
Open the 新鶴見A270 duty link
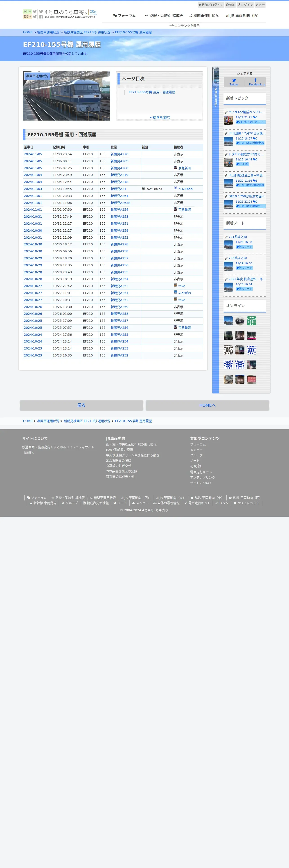pyautogui.click(x=120, y=154)
